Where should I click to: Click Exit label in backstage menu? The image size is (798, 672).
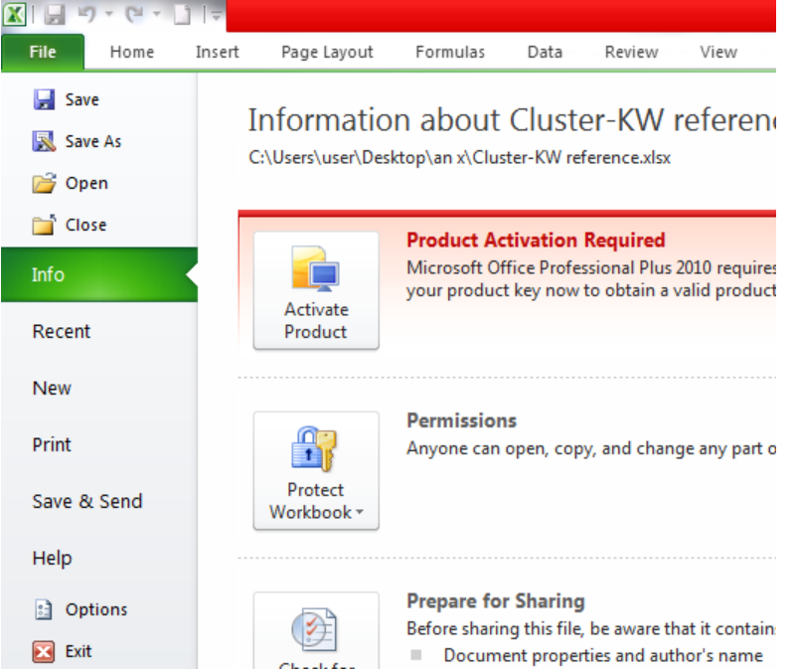pos(79,651)
